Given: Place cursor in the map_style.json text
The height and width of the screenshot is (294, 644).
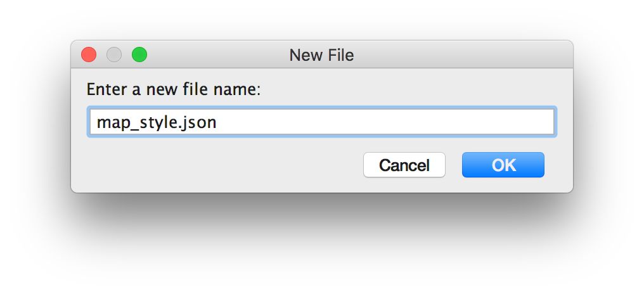Looking at the screenshot, I should pos(157,123).
